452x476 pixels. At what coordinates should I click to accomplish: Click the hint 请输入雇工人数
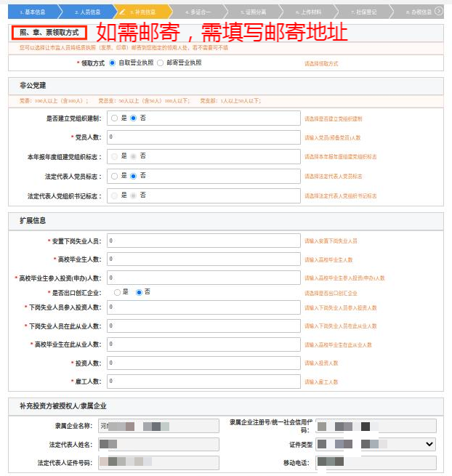321,382
